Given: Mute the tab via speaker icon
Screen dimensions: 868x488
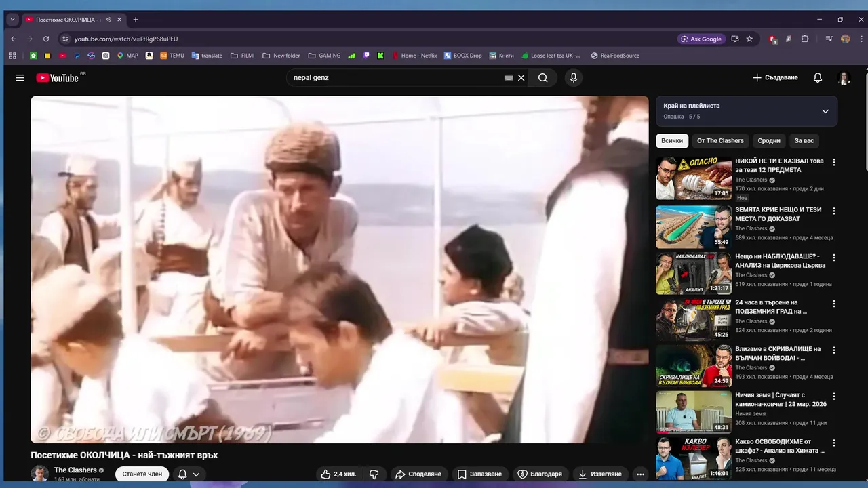Looking at the screenshot, I should point(108,20).
